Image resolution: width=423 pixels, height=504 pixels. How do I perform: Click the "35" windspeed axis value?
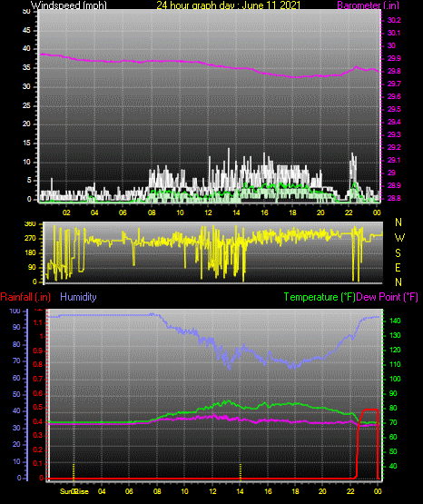point(26,68)
